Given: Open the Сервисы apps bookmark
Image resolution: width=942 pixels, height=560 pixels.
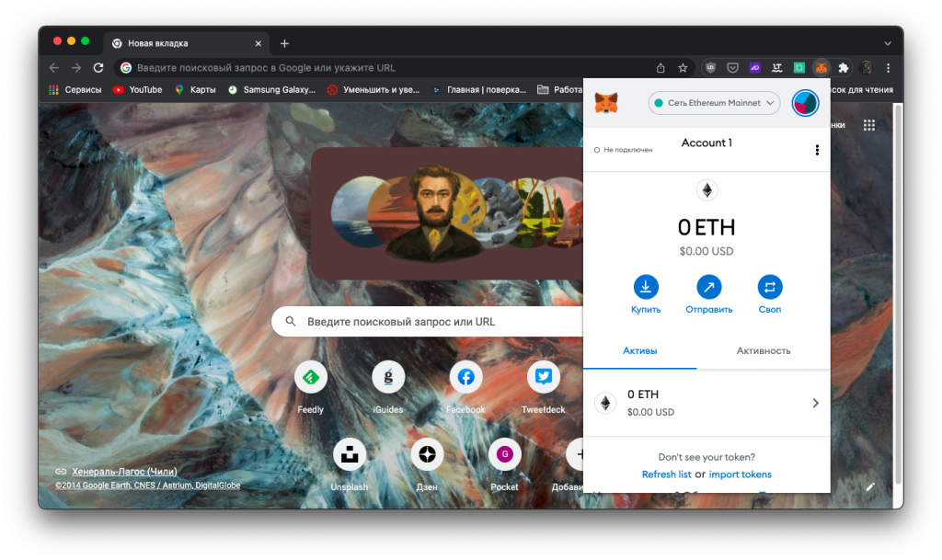Looking at the screenshot, I should pos(75,89).
